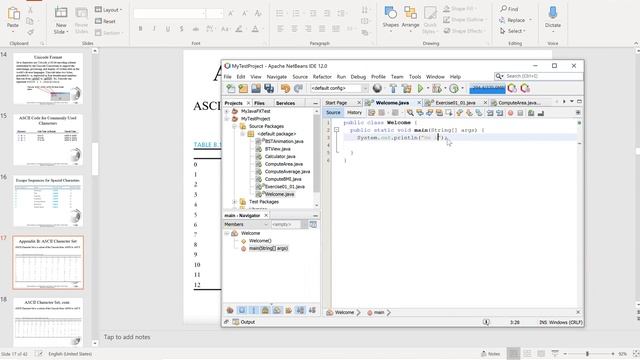Toggle Underline formatting in PowerPoint ribbon
This screenshot has height=360, width=640.
(x=168, y=29)
